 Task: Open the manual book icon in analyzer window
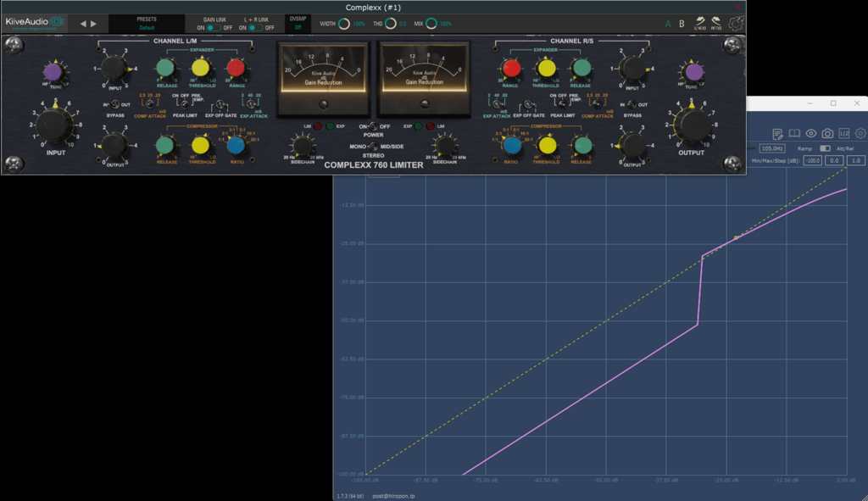[794, 133]
